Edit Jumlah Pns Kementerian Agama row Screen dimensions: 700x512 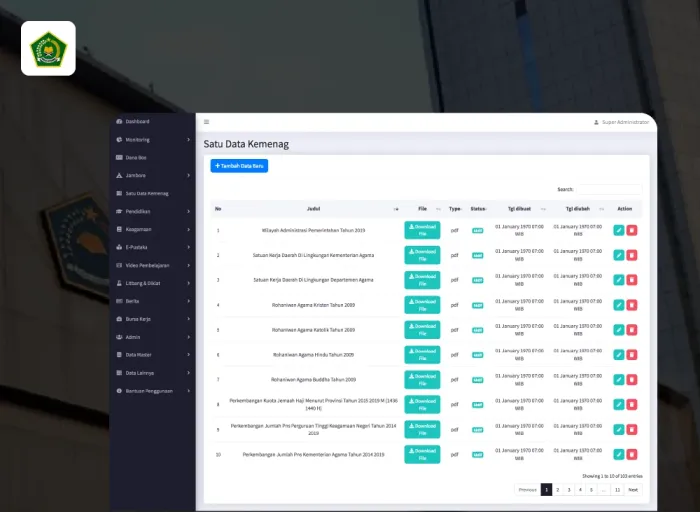[618, 454]
